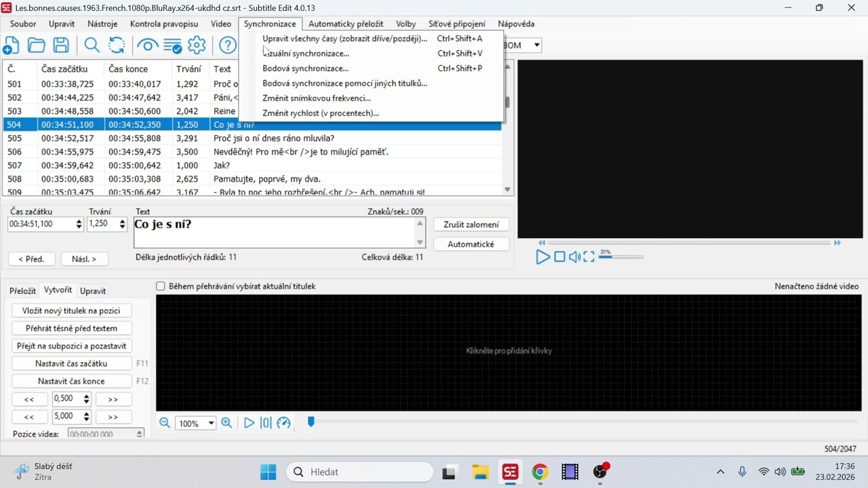
Task: Open the waveform playback speed gauge icon
Action: (x=283, y=423)
